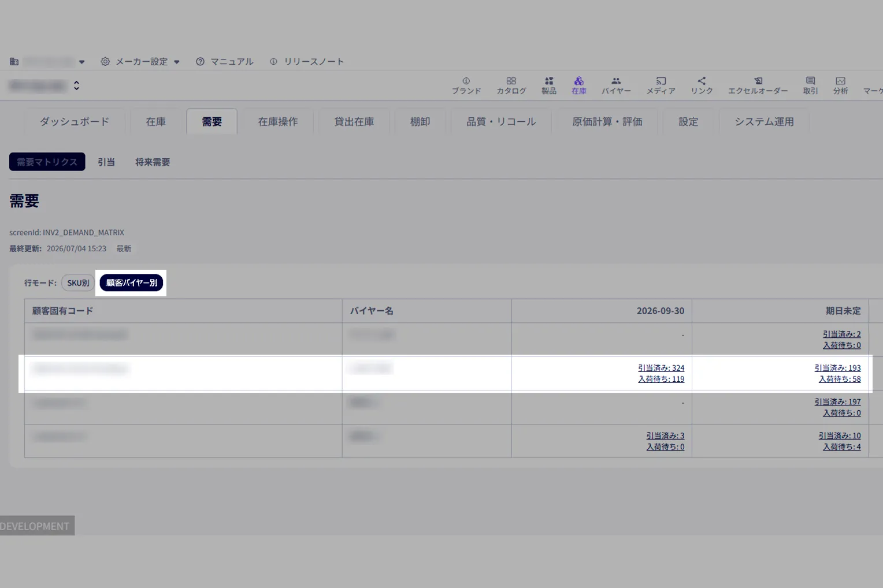Viewport: 883px width, 588px height.
Task: Open the リンク share icon
Action: click(x=702, y=85)
